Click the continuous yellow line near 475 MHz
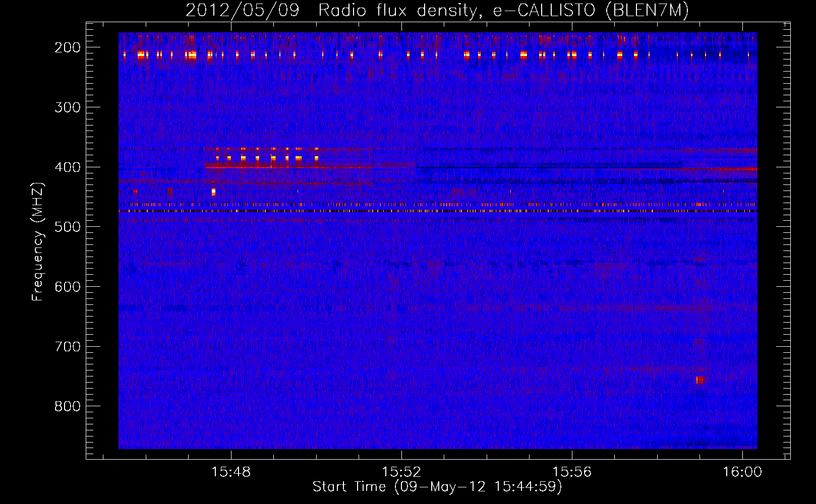 (x=438, y=211)
